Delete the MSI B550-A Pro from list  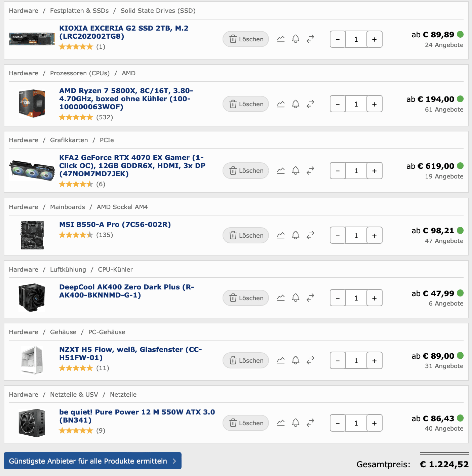click(246, 235)
